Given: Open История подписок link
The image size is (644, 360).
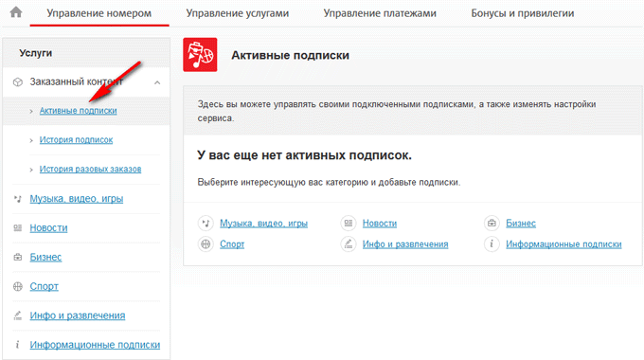Looking at the screenshot, I should [x=76, y=139].
